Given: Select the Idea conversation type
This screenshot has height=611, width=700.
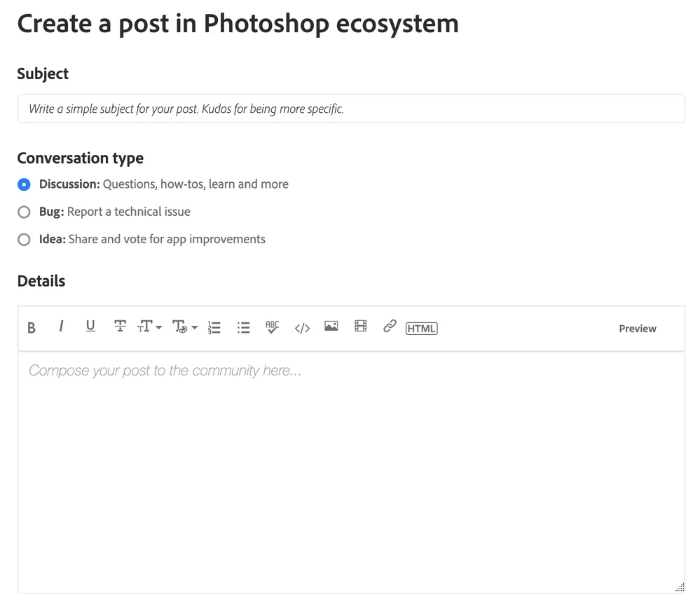Looking at the screenshot, I should tap(24, 240).
